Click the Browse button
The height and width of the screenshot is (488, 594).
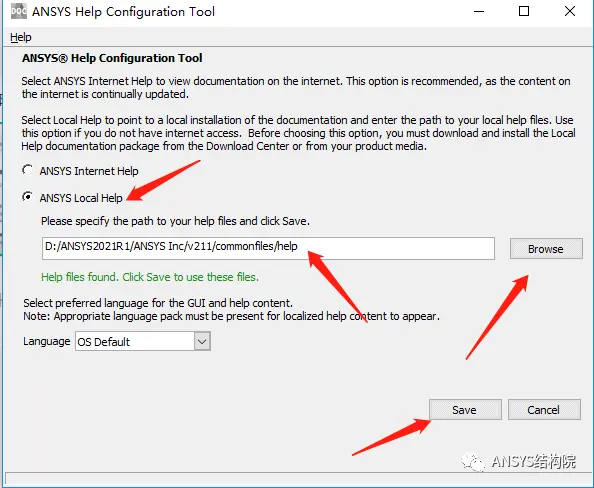pyautogui.click(x=546, y=249)
